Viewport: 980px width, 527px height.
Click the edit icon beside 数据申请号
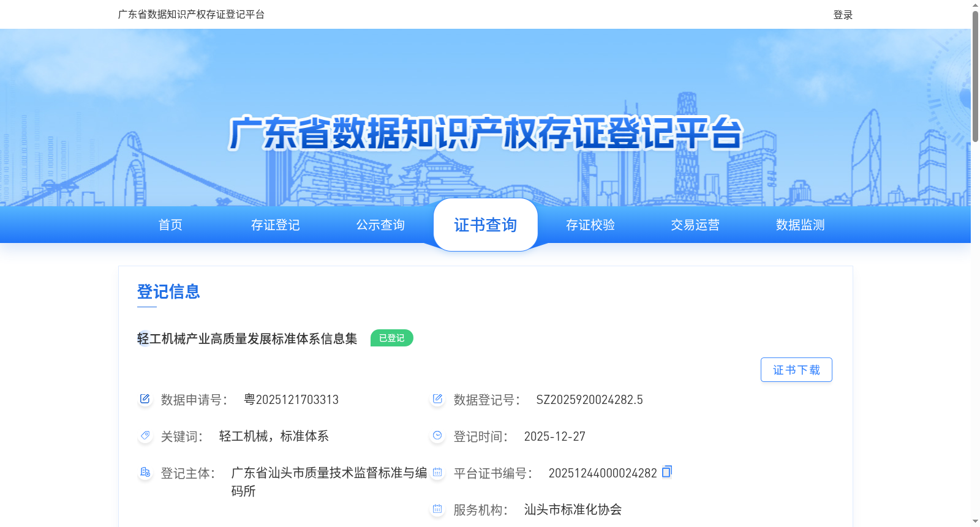[145, 399]
